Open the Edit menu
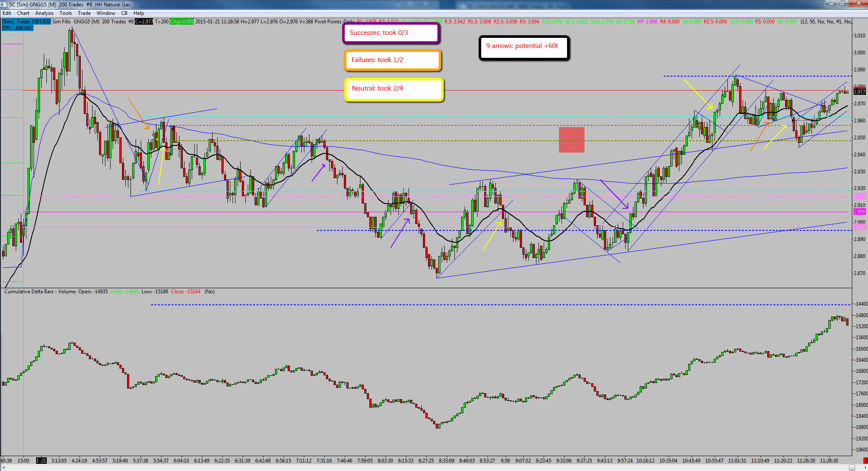868x471 pixels. [7, 13]
